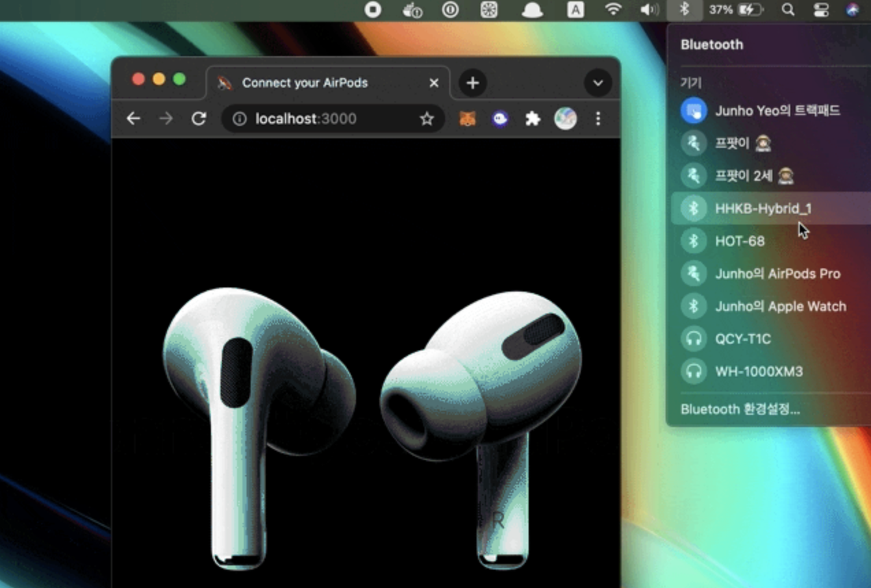Screen dimensions: 871x588
Task: Toggle connection for HHKB-Hybrid_1 keyboard
Action: [x=763, y=209]
